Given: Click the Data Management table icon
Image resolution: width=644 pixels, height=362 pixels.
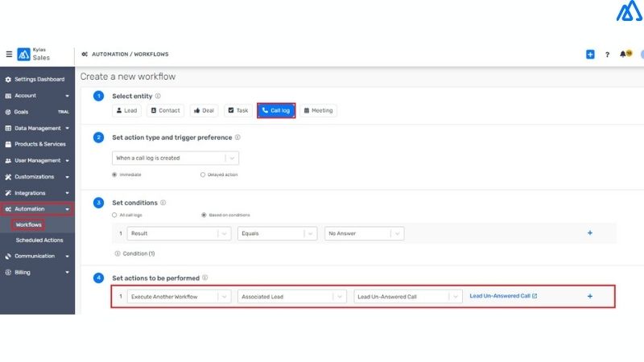Looking at the screenshot, I should (8, 128).
